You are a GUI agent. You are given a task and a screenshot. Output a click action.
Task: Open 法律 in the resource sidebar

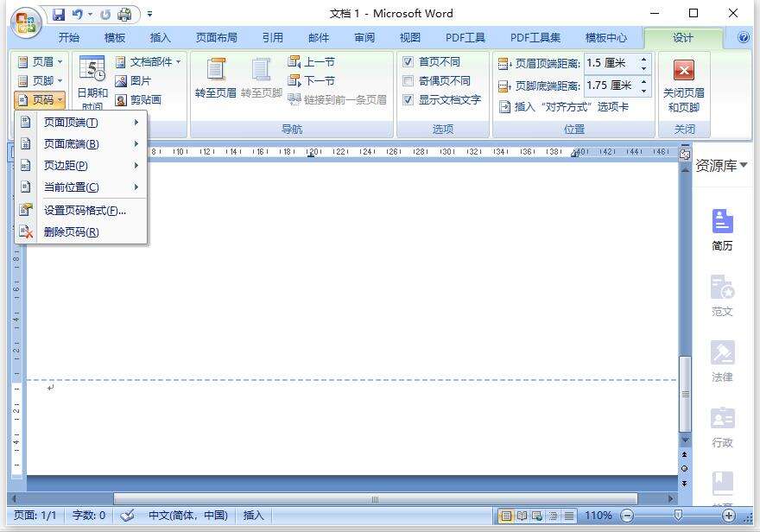722,362
